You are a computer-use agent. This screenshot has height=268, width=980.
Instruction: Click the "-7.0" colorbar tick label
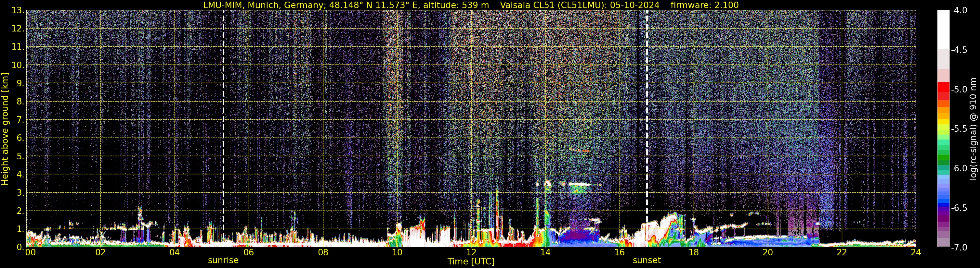(959, 247)
